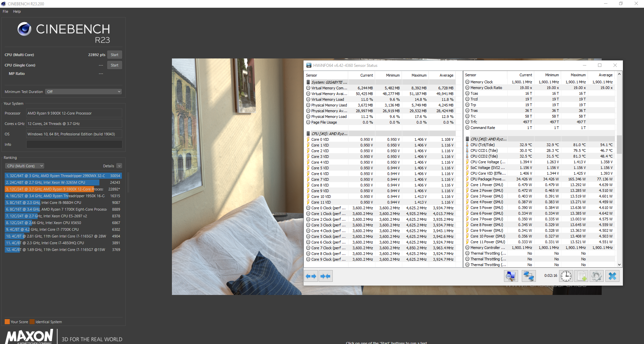Click the Cores x GHz field value

pos(74,124)
